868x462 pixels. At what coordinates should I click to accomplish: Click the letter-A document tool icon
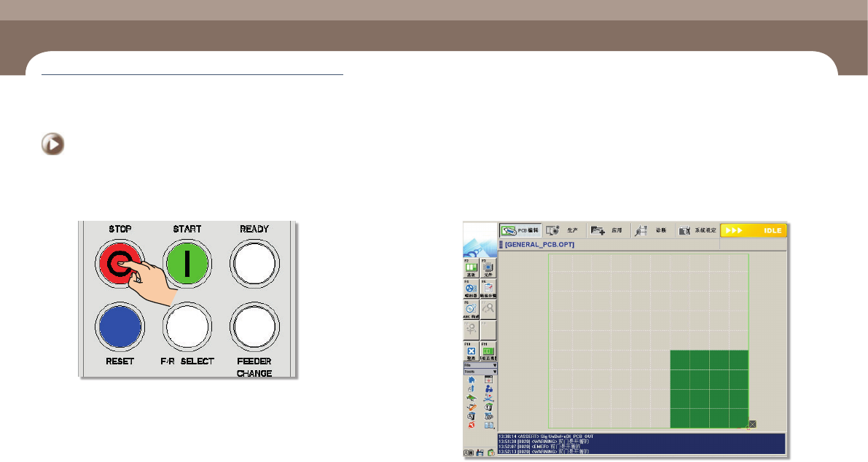click(x=471, y=416)
